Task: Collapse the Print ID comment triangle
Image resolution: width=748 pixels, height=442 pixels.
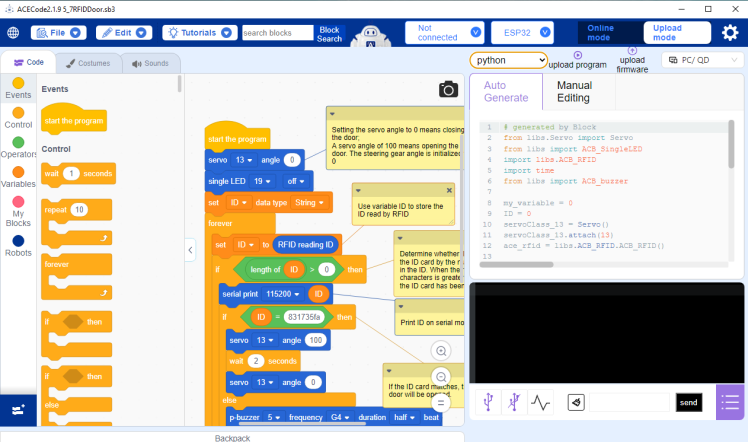Action: pos(401,307)
